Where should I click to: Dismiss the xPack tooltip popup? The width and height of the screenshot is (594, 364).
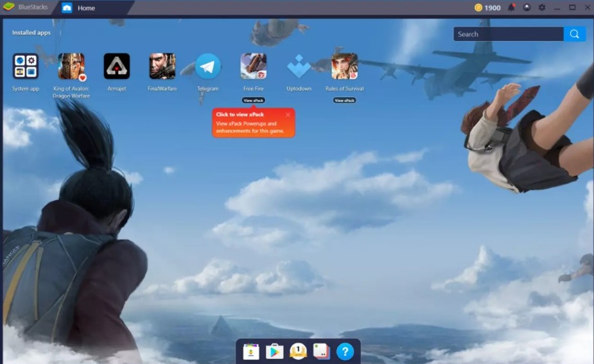288,114
